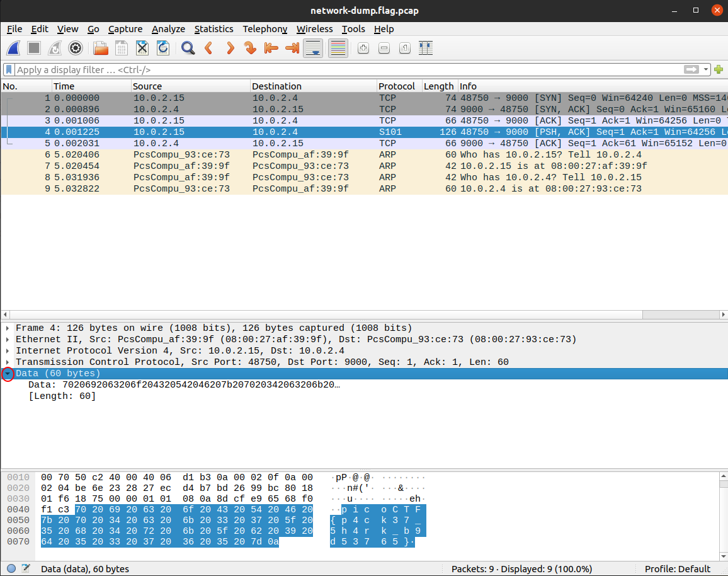Close this capture file from the toolbar
Screen dimensions: 728x576
click(142, 48)
